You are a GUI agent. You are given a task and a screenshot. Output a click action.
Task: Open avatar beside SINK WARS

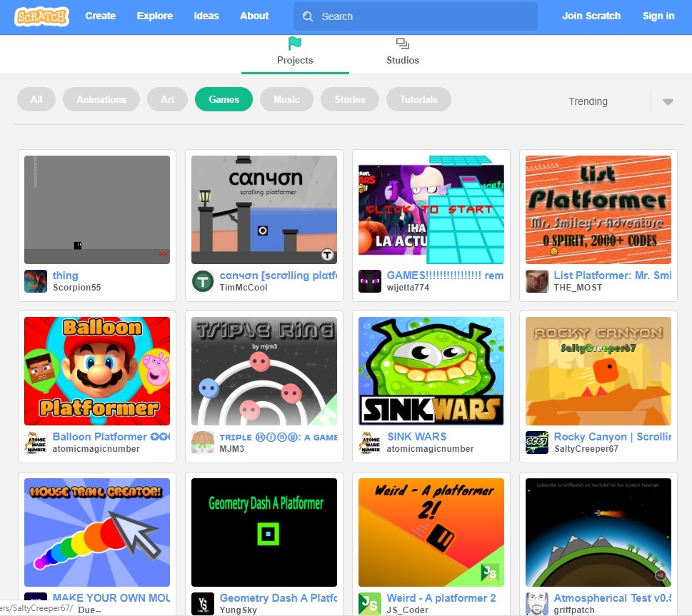tap(370, 443)
